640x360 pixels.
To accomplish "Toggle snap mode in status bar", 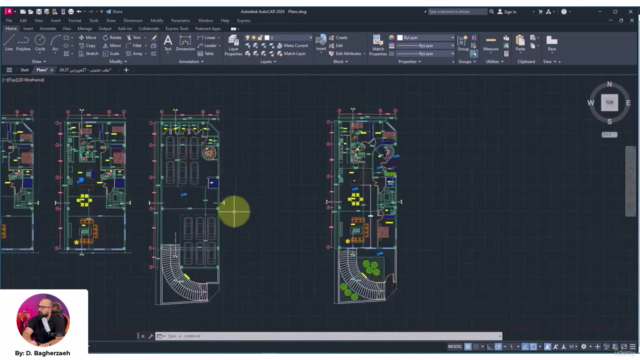I will tap(476, 347).
